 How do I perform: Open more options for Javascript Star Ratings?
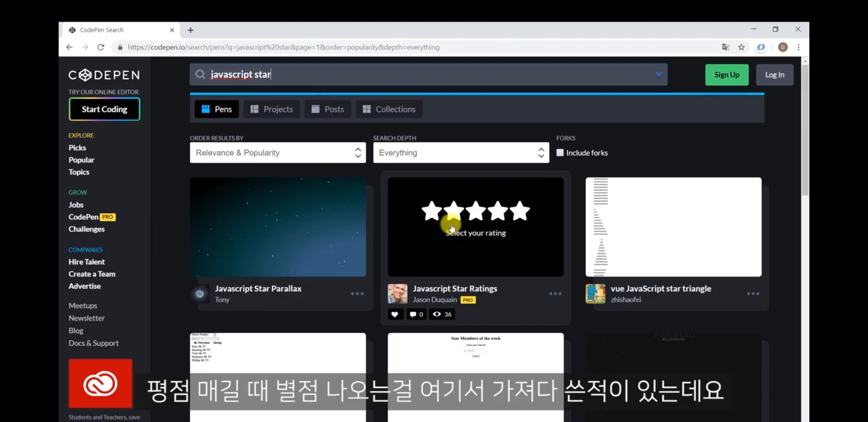coord(555,294)
